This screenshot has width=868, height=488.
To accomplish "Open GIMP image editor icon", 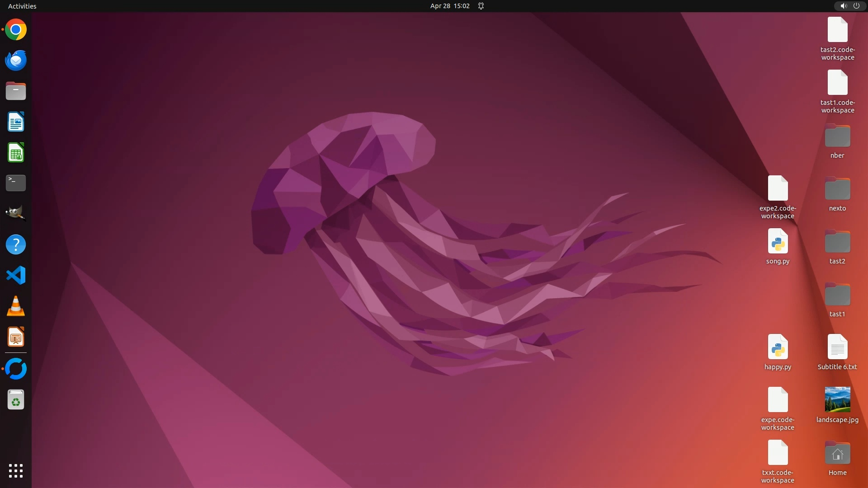I will 16,214.
